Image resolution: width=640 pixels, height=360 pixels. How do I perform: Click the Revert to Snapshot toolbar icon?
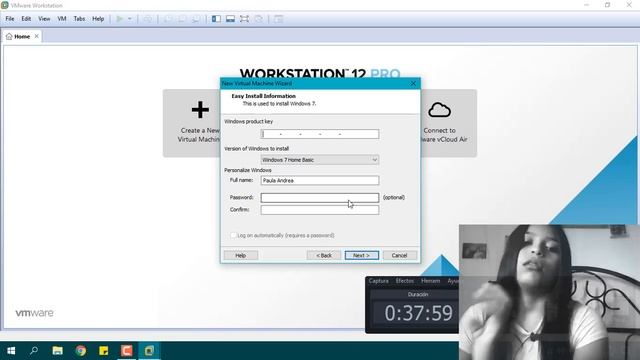182,19
